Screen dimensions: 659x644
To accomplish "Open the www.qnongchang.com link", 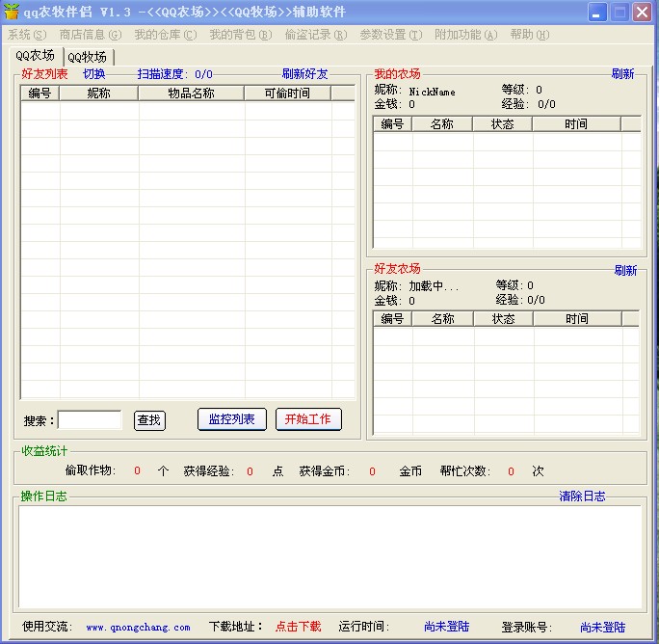I will 139,628.
